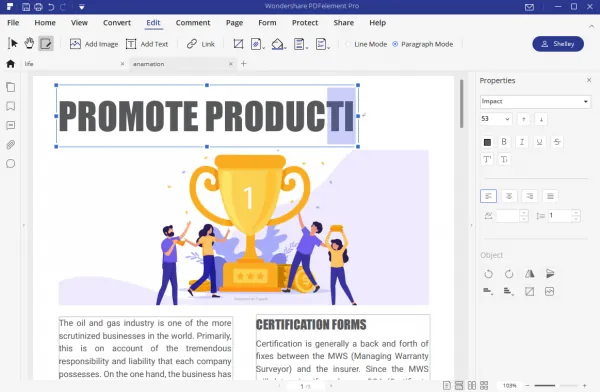The width and height of the screenshot is (600, 392).
Task: Open the File menu
Action: 13,23
